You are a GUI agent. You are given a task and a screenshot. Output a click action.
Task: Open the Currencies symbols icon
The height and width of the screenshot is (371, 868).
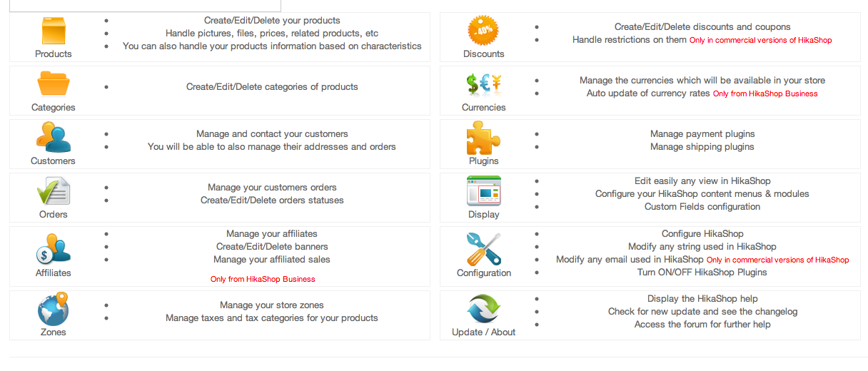pos(483,84)
